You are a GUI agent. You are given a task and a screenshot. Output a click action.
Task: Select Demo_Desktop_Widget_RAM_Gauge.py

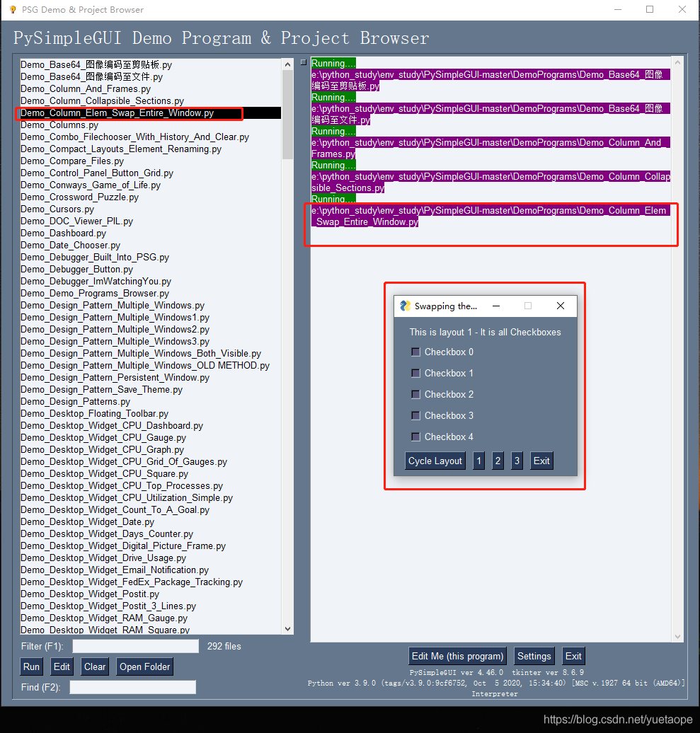point(104,618)
